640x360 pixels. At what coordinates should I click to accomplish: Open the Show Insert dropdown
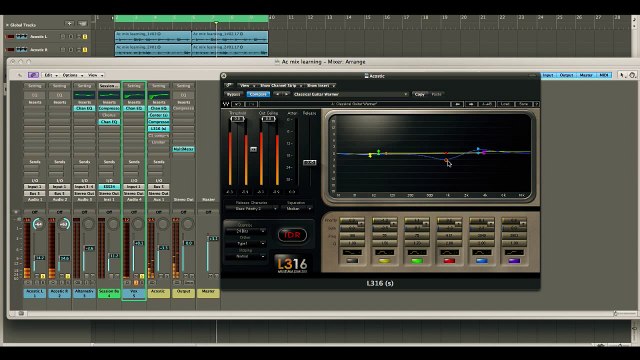click(321, 85)
